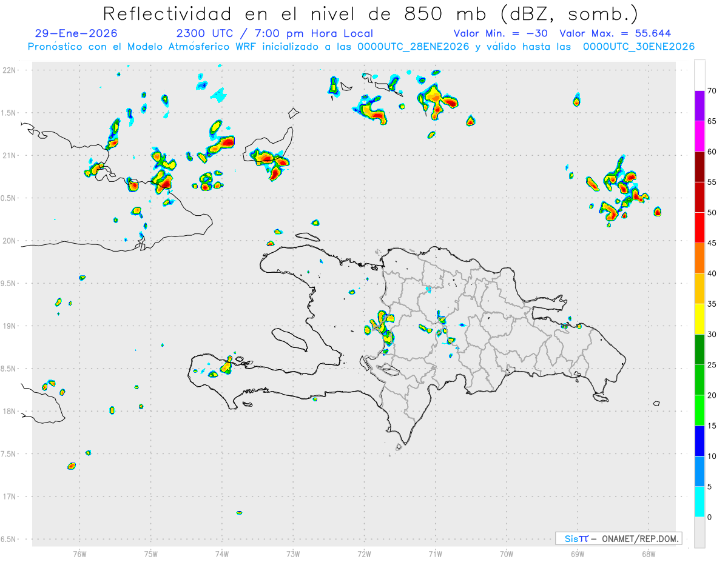Click the '68W' longitude axis label

pos(648,554)
